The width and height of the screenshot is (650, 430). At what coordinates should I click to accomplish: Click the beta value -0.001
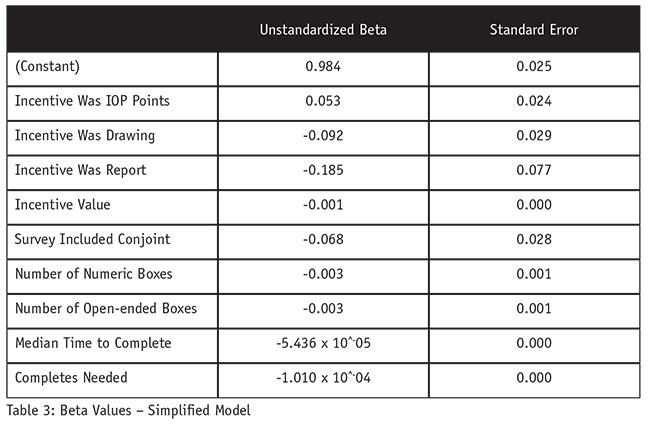coord(323,204)
